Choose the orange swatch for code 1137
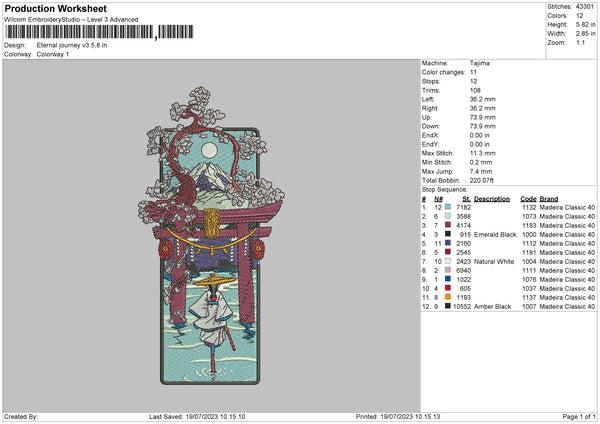The height and width of the screenshot is (424, 600). 448,297
